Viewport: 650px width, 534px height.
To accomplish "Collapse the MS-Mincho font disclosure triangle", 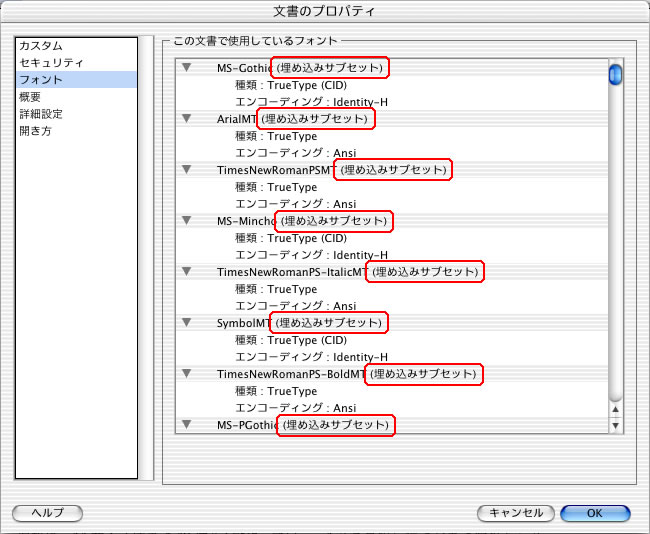I will [x=187, y=221].
